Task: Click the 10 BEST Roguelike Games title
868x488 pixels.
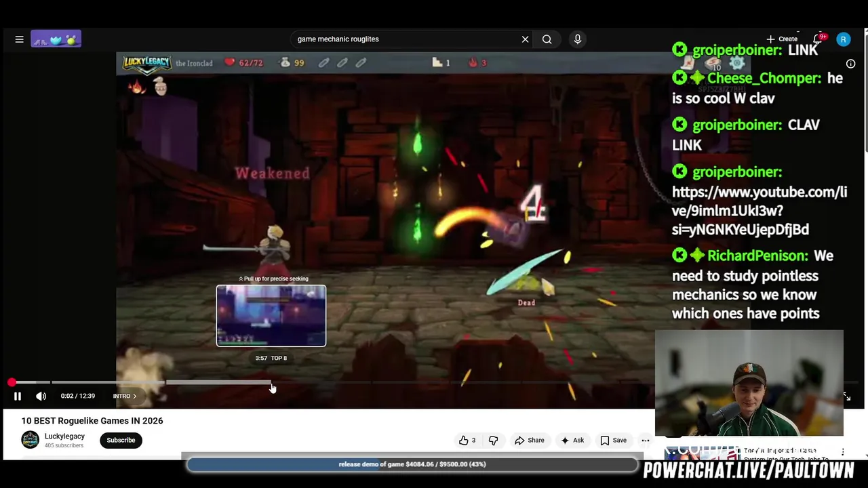Action: point(92,420)
